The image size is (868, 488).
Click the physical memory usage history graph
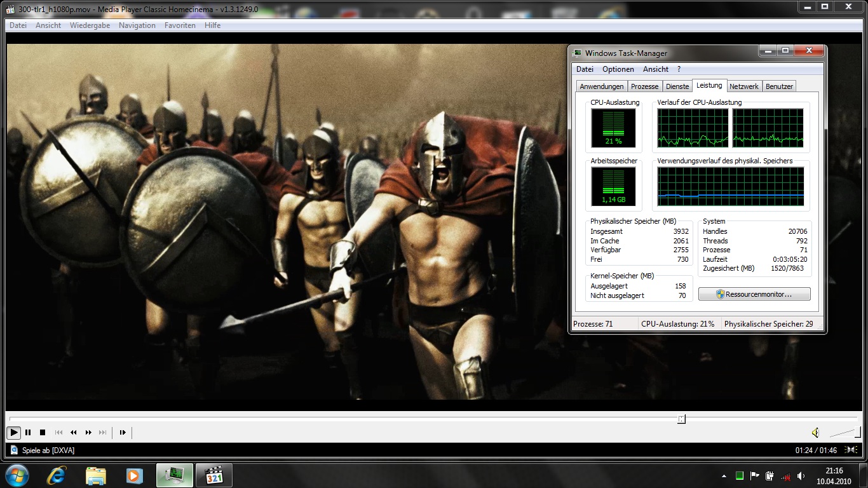coord(731,186)
